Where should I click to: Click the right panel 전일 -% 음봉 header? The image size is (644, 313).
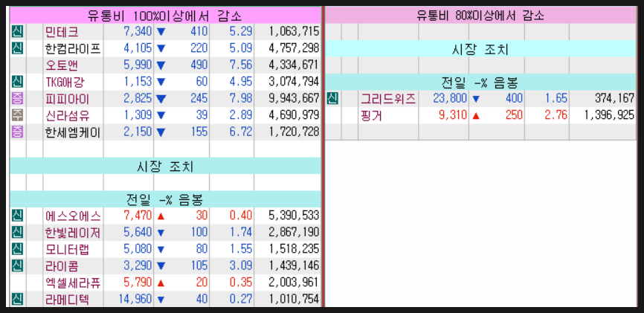pos(480,83)
